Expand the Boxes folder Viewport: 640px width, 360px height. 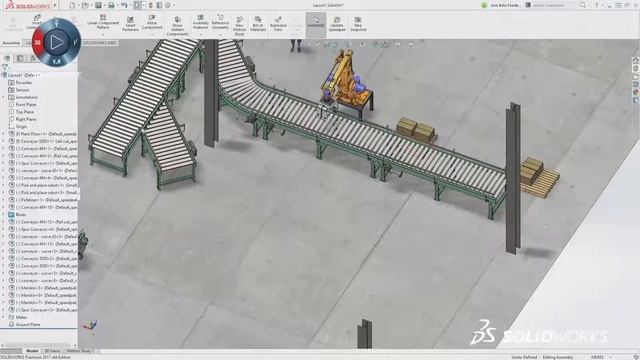pos(4,215)
